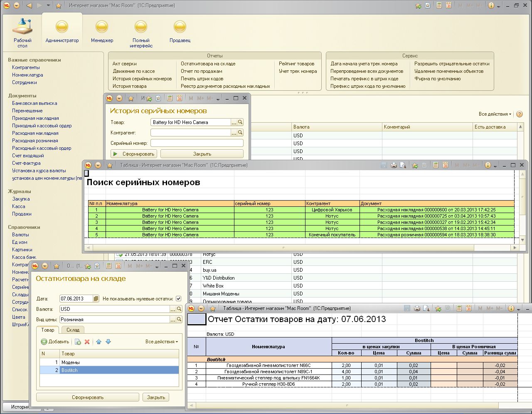Viewport: 532px width, 414px height.
Task: Open Все действия dropdown in Товар tab
Action: [x=162, y=342]
